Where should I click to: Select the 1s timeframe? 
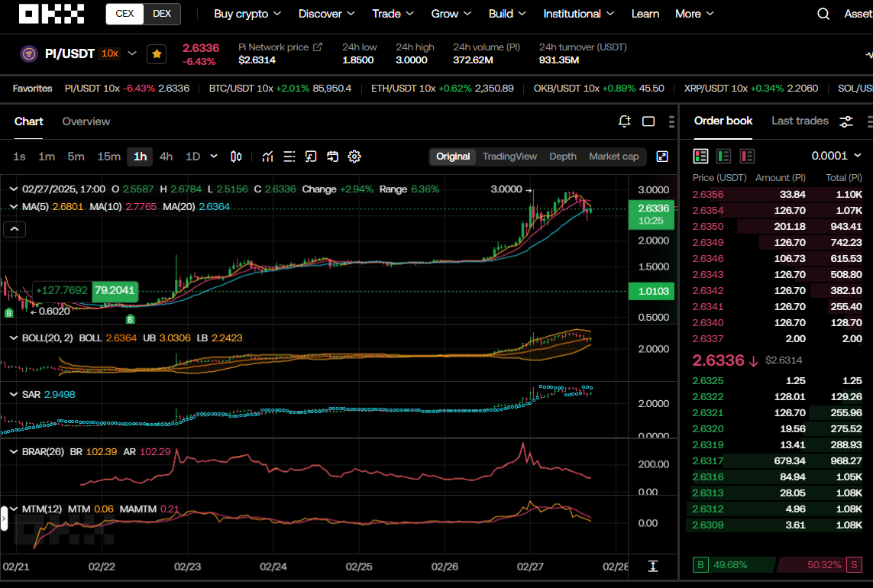click(20, 157)
